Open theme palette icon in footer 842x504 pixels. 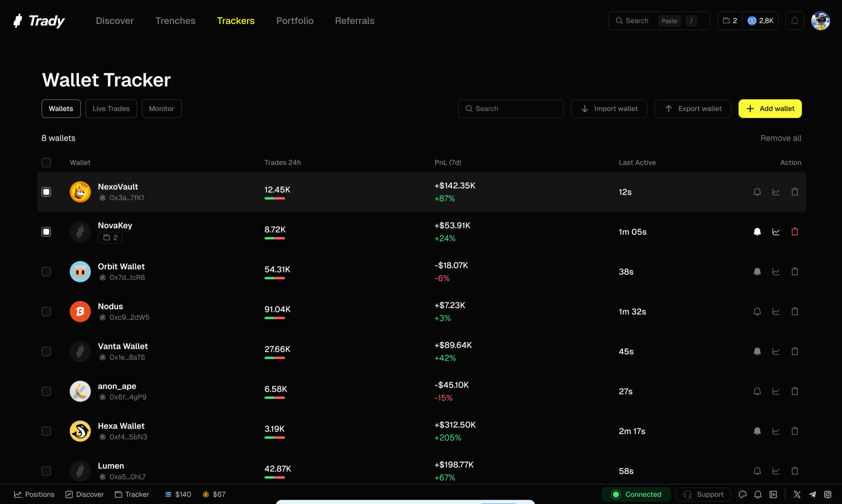742,494
